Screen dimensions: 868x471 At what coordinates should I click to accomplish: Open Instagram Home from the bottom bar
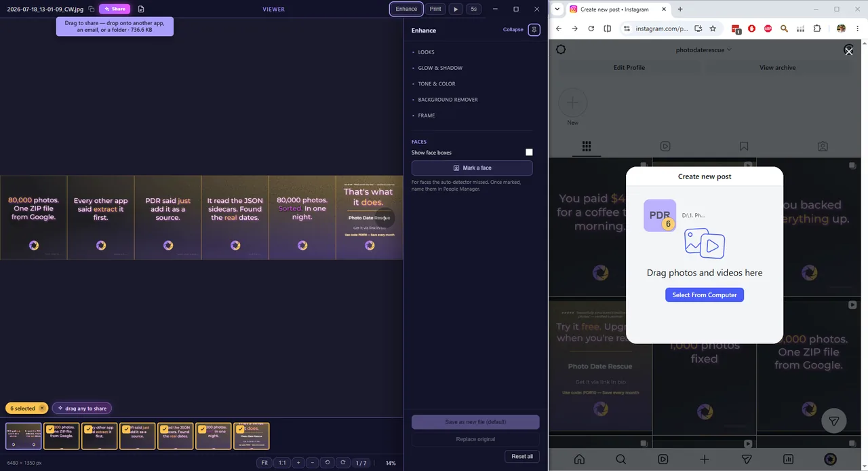tap(579, 459)
